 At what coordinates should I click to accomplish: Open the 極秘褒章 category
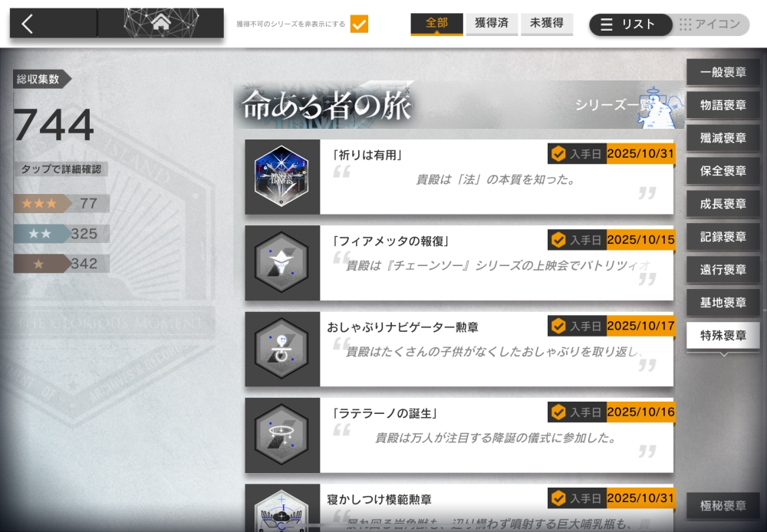click(x=723, y=506)
